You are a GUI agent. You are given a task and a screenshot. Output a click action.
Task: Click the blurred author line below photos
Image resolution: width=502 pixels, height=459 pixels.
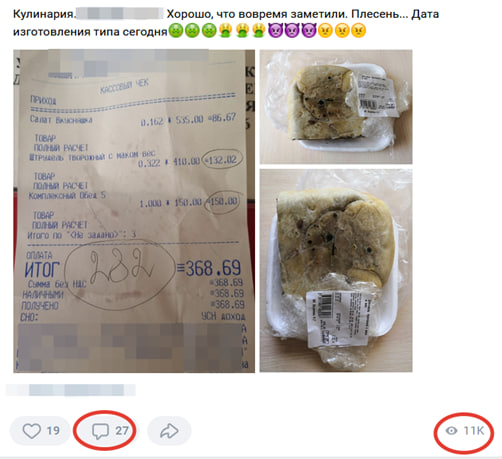coord(71,390)
